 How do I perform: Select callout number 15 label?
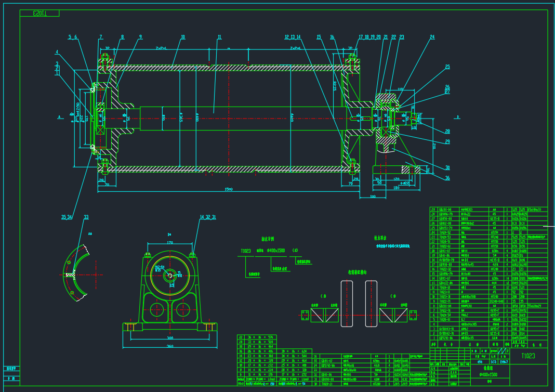tap(319, 37)
